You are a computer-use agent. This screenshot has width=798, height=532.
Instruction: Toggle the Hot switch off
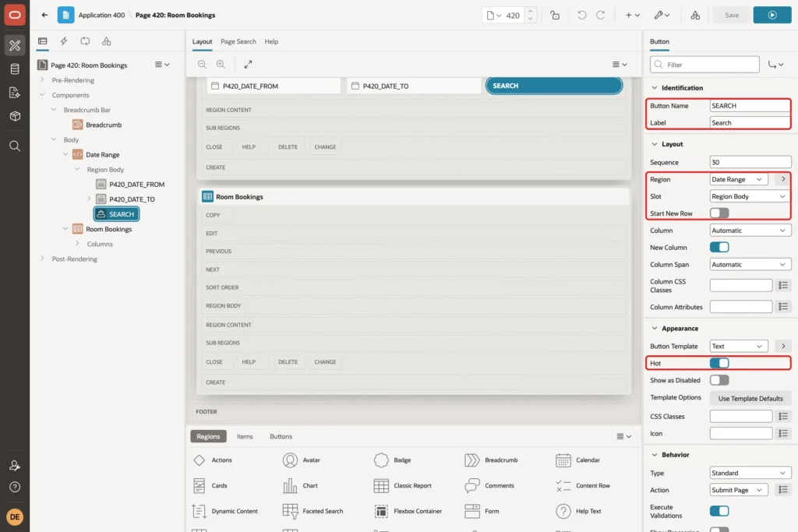(x=719, y=363)
